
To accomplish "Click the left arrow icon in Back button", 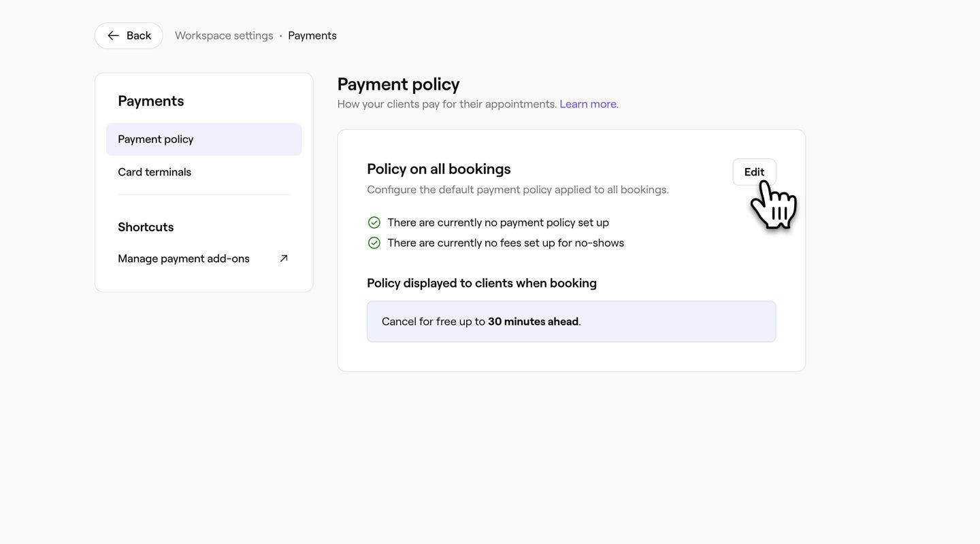I will coord(113,35).
